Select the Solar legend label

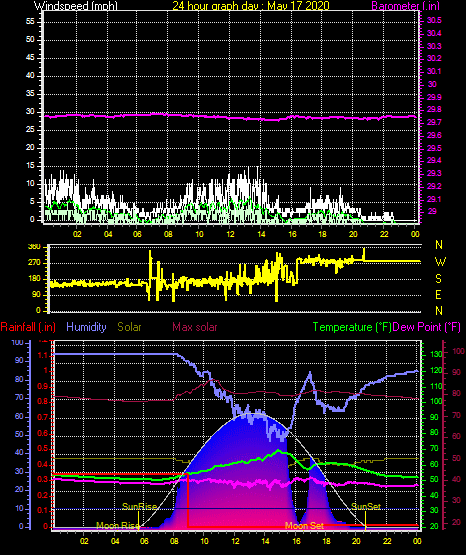click(129, 327)
